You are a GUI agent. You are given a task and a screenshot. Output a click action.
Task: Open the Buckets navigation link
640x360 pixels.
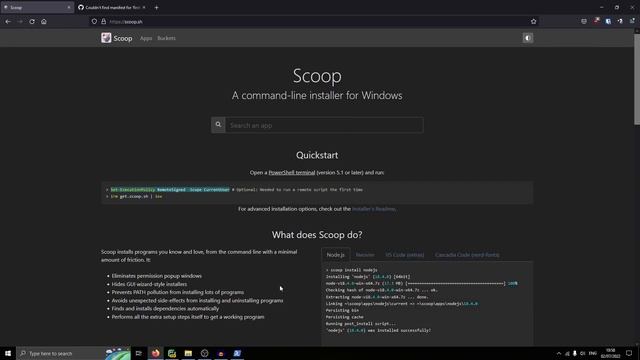click(x=167, y=38)
